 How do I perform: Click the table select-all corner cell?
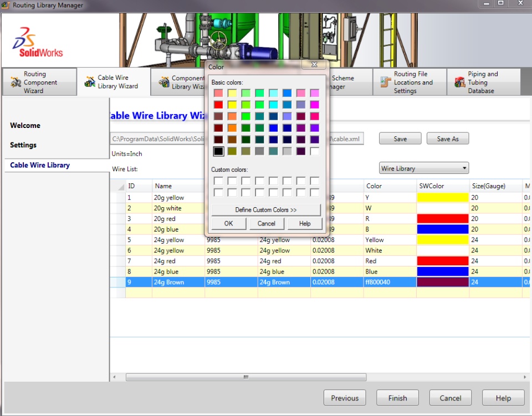tap(117, 186)
